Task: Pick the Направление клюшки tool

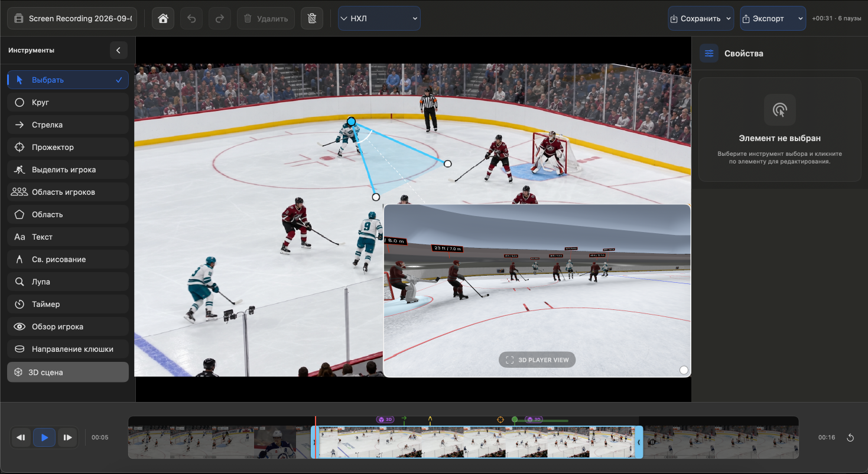Action: coord(68,349)
